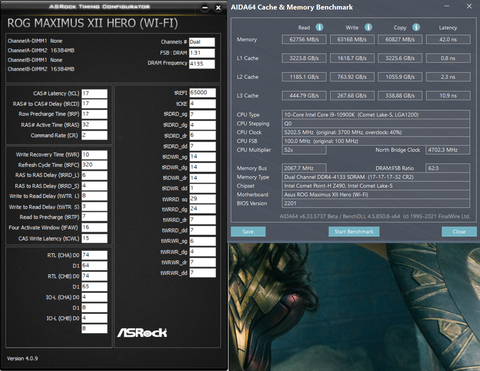Image resolution: width=480 pixels, height=371 pixels.
Task: Click the BIOS Version value 2201
Action: pyautogui.click(x=376, y=203)
